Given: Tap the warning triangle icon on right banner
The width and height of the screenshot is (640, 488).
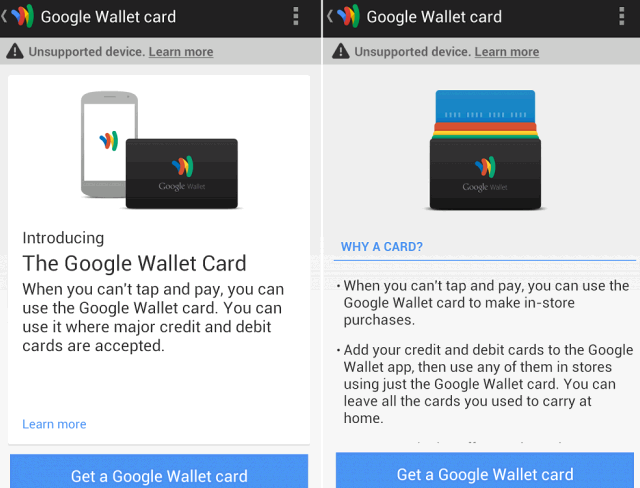Looking at the screenshot, I should coord(341,51).
